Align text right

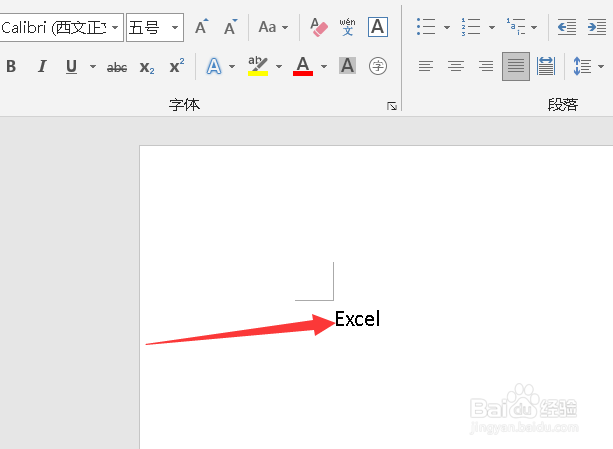(x=486, y=66)
